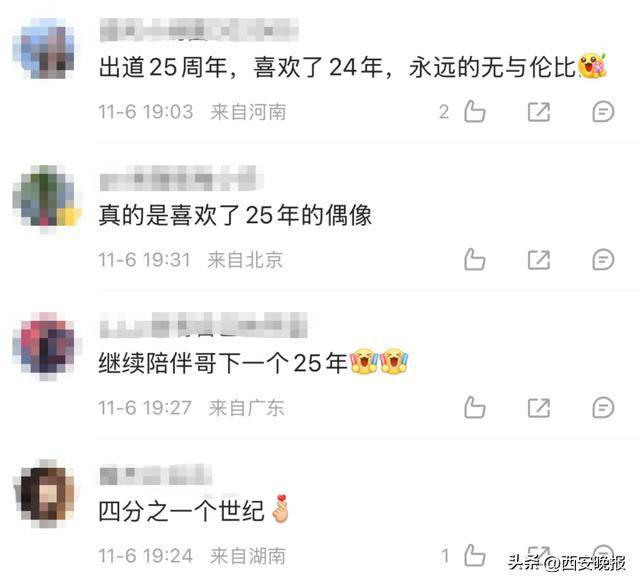Viewport: 640px width, 585px height.
Task: Open the first commenter's avatar profile
Action: [x=46, y=49]
